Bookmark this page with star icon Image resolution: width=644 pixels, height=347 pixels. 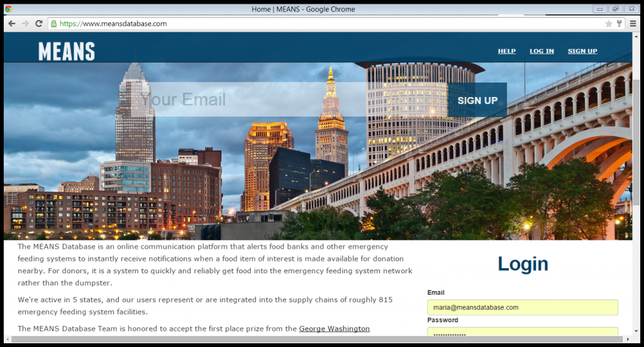609,24
